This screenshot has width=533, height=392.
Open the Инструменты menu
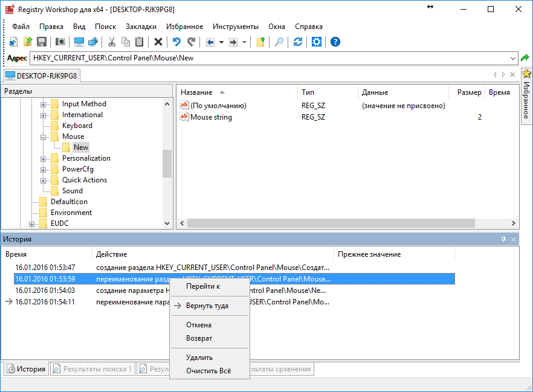pyautogui.click(x=236, y=27)
